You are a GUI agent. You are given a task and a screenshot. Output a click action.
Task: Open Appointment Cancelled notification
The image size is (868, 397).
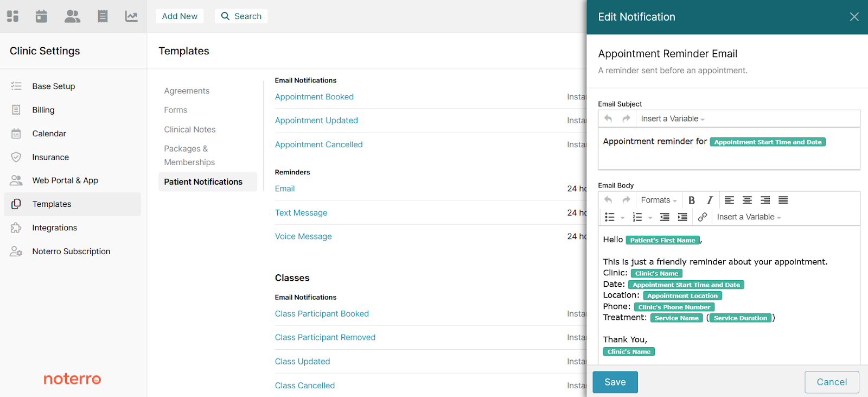pos(318,144)
